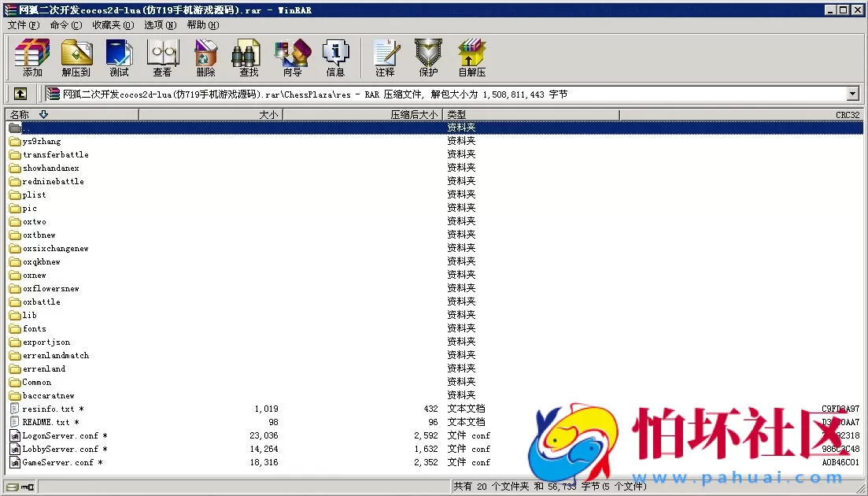This screenshot has height=496, width=868.
Task: Launch the Wizard (向导) icon
Action: click(x=291, y=57)
